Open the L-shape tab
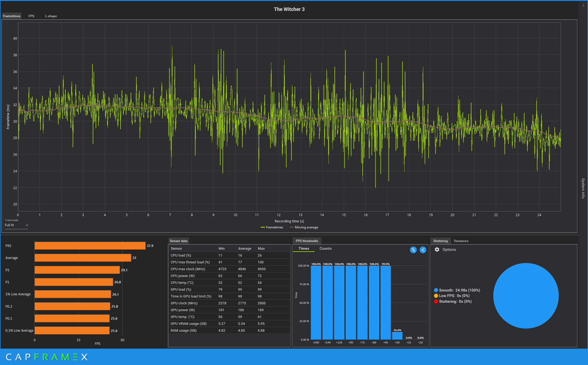 (51, 16)
